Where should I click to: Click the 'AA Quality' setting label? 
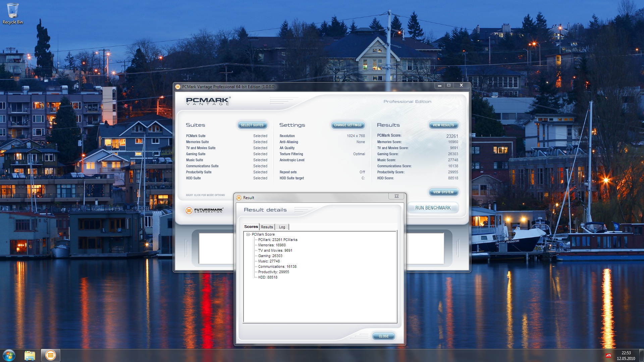tap(287, 148)
